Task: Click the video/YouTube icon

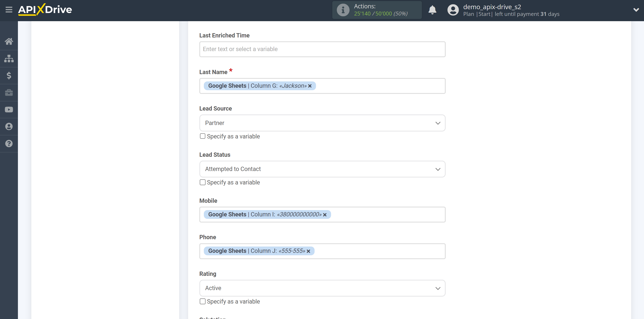Action: 9,109
